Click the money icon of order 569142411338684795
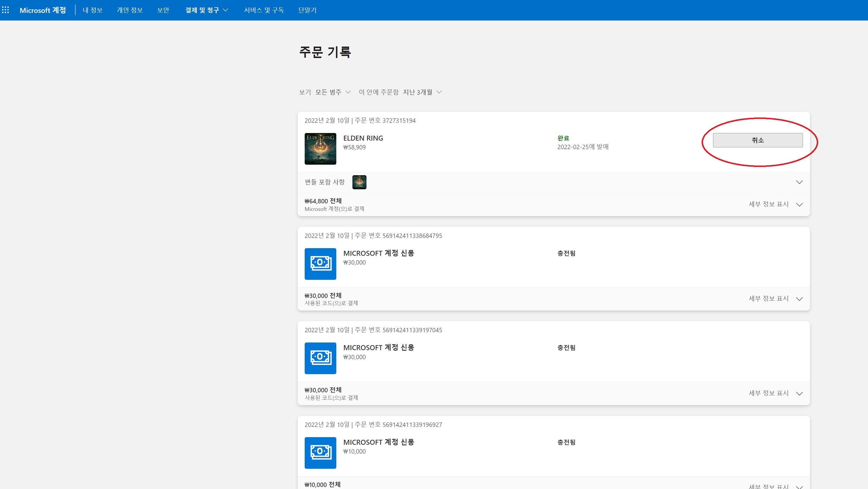Image resolution: width=868 pixels, height=489 pixels. (x=320, y=264)
